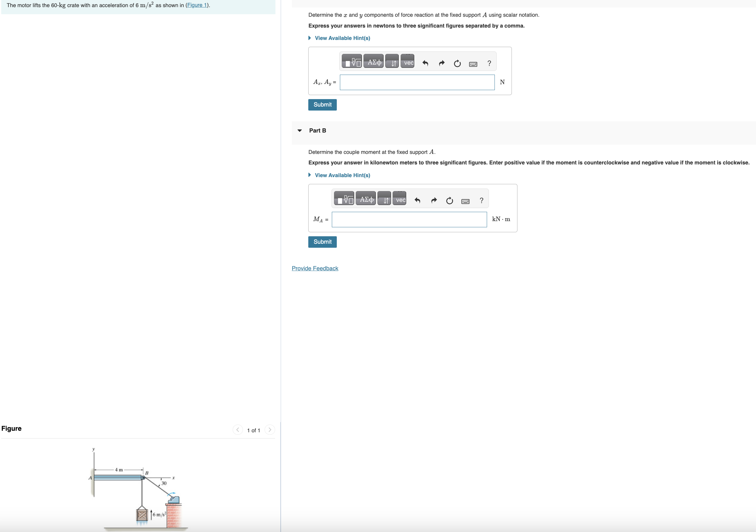
Task: Reset the Part A answer field
Action: (457, 63)
